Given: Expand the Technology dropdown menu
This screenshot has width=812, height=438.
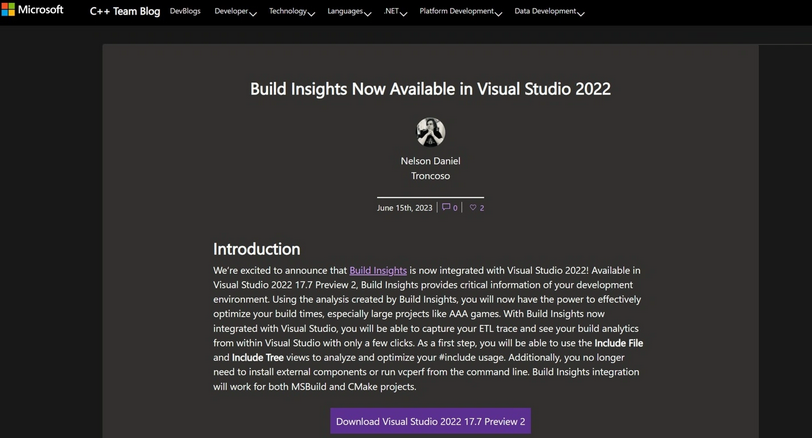Looking at the screenshot, I should pyautogui.click(x=292, y=11).
